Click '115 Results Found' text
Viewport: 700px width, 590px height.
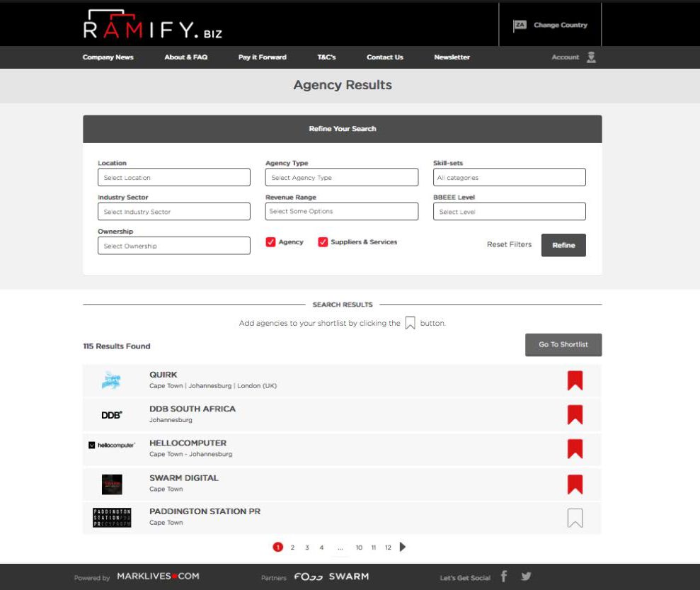tap(117, 346)
